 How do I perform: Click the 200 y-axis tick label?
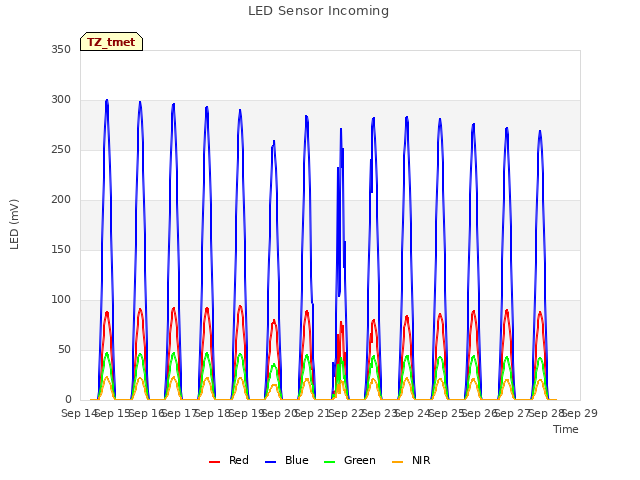[61, 200]
